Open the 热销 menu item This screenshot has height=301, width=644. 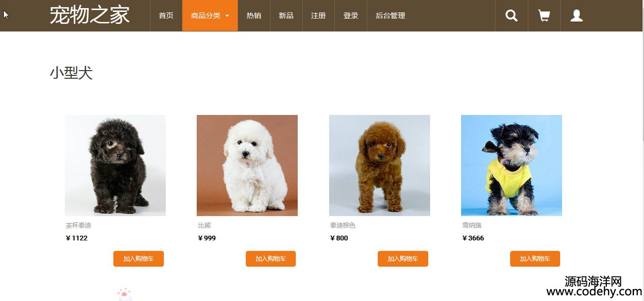254,16
